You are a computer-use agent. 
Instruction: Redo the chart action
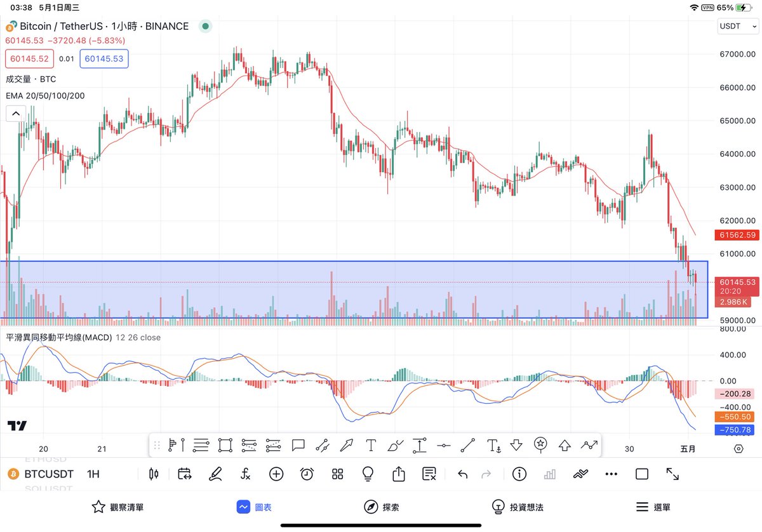point(487,474)
